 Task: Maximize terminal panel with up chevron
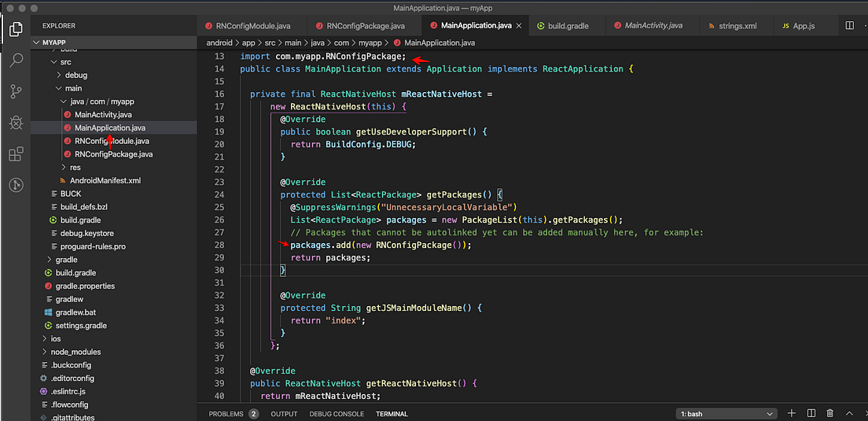(851, 413)
